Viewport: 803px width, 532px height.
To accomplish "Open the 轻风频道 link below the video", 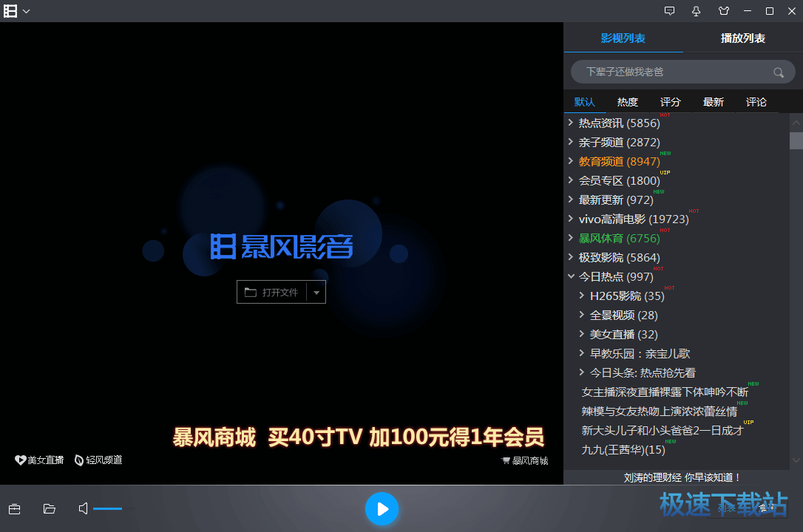I will (x=99, y=460).
